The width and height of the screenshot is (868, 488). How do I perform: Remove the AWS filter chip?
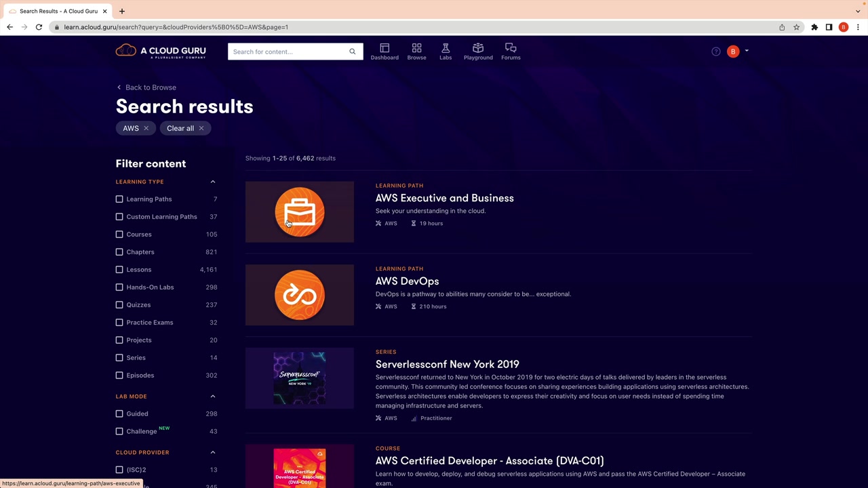pyautogui.click(x=146, y=128)
